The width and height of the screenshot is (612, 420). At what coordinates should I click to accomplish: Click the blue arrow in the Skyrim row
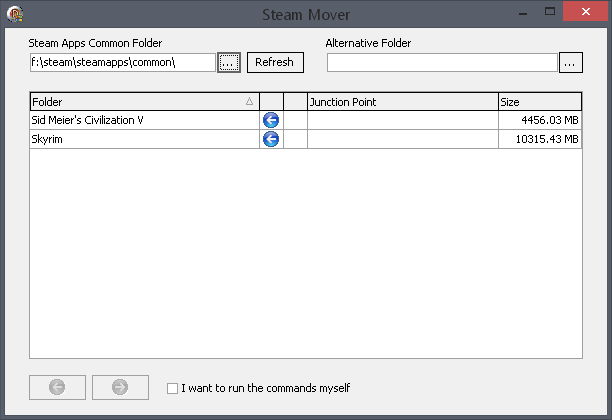click(271, 139)
